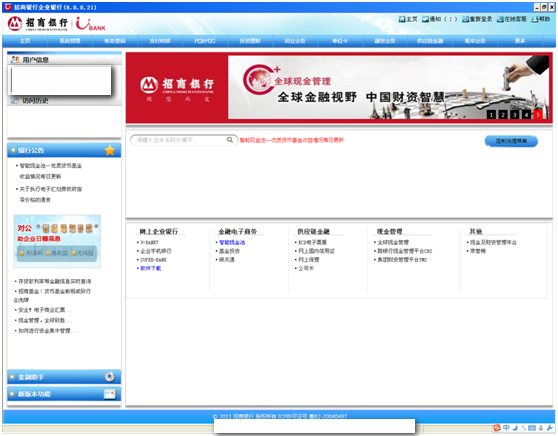
Task: Open the 软件下载 link
Action: pyautogui.click(x=151, y=268)
